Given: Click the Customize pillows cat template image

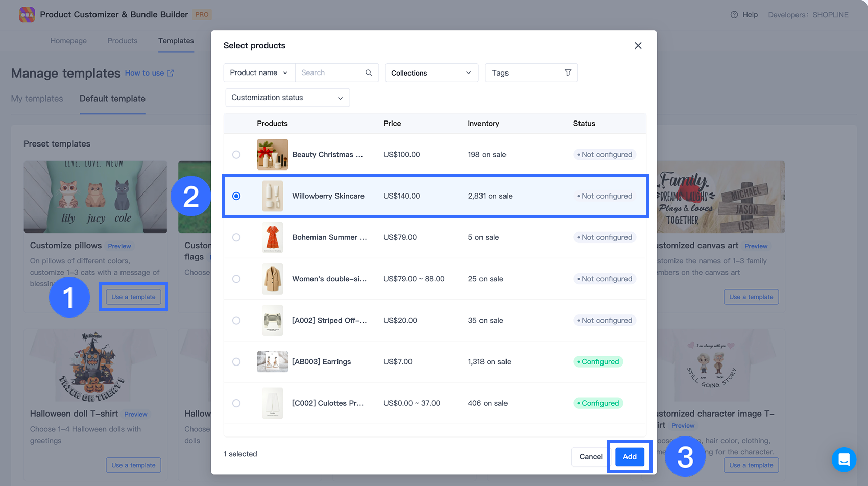Looking at the screenshot, I should click(x=95, y=197).
